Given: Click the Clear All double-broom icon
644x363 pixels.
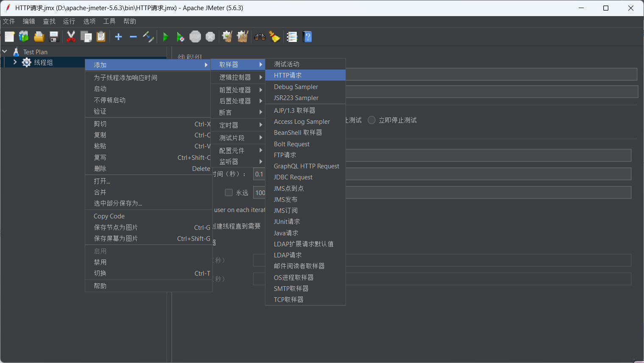Looking at the screenshot, I should [x=242, y=37].
